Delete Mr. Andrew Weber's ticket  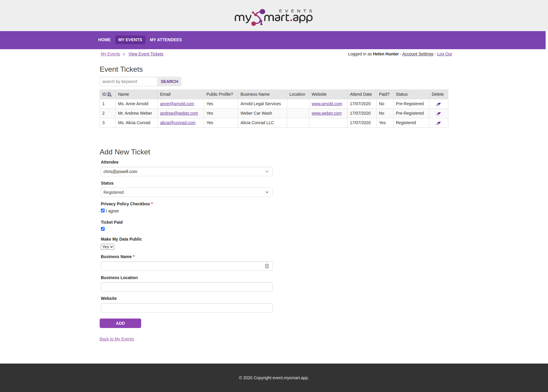[439, 113]
